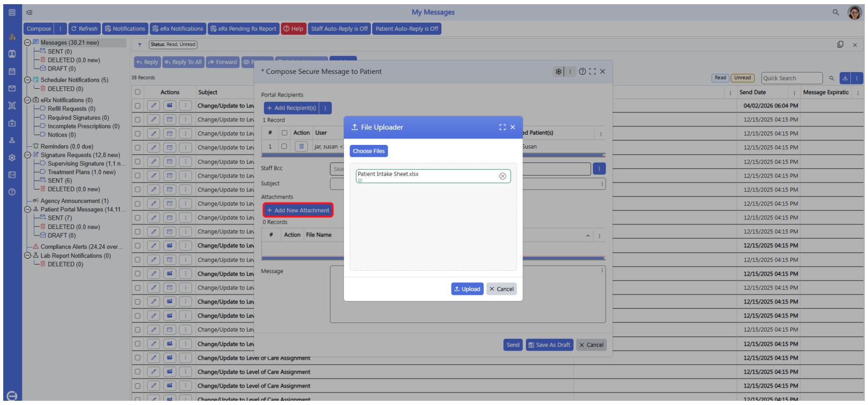Image resolution: width=868 pixels, height=405 pixels.
Task: Collapse the Lab Report Notifications node
Action: (x=27, y=255)
